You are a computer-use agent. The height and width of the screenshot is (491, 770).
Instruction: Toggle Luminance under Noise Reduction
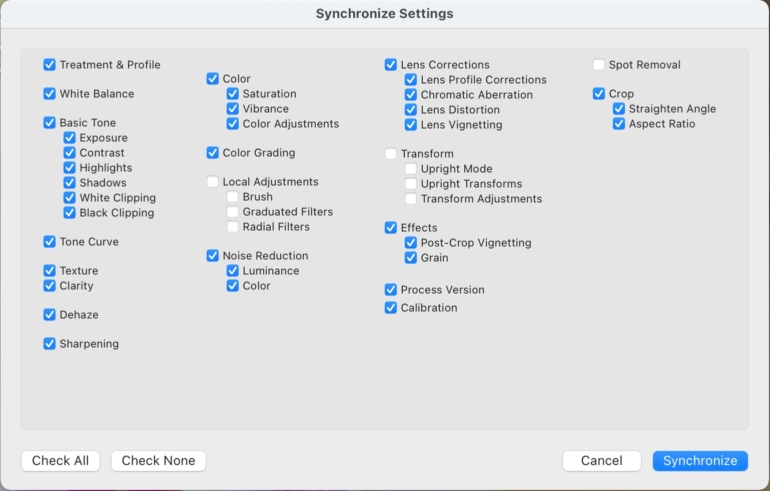tap(233, 271)
